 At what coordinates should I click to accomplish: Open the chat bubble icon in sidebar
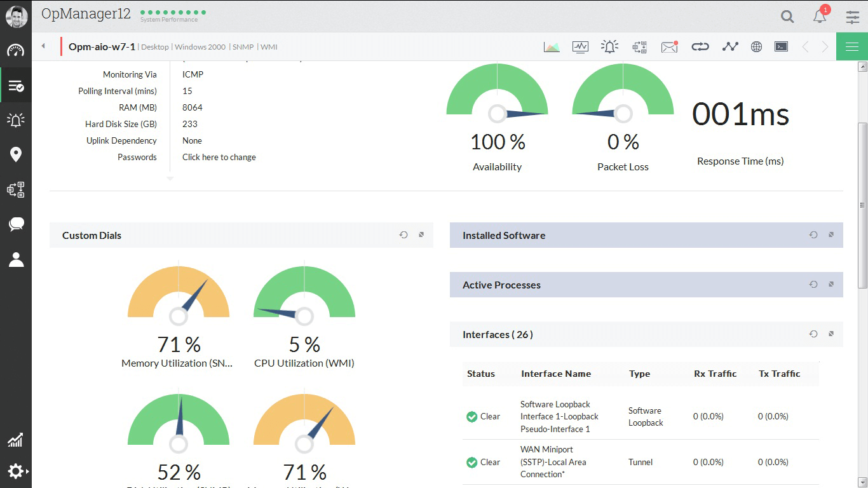(16, 224)
